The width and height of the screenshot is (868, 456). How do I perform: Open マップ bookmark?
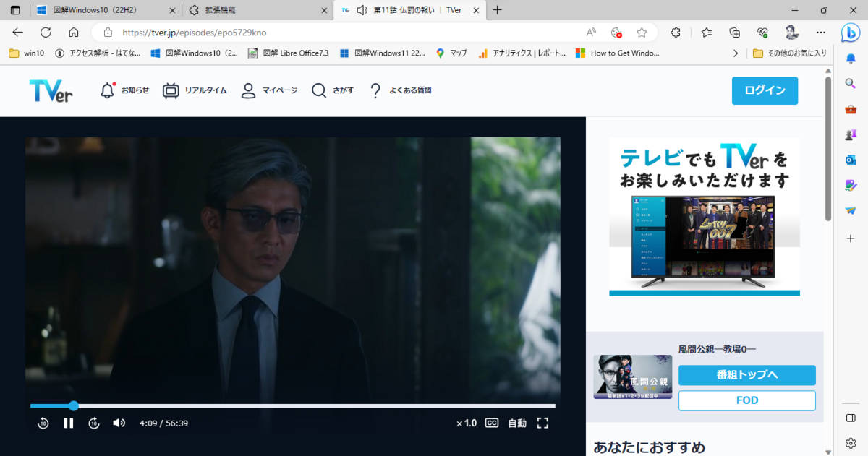pyautogui.click(x=451, y=53)
